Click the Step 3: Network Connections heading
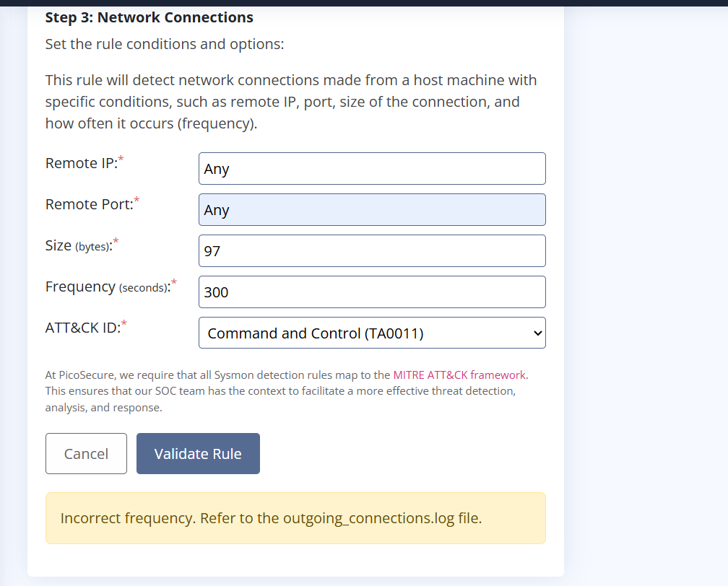 pos(149,17)
